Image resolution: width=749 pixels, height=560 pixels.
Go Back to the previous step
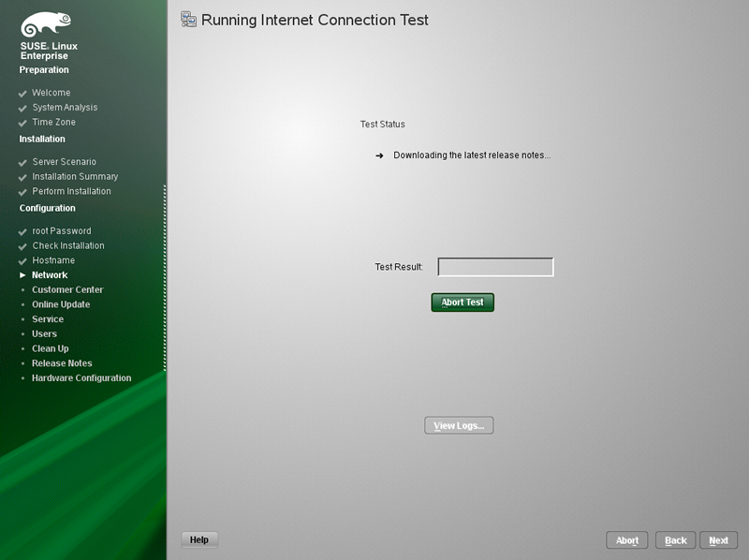coord(675,540)
